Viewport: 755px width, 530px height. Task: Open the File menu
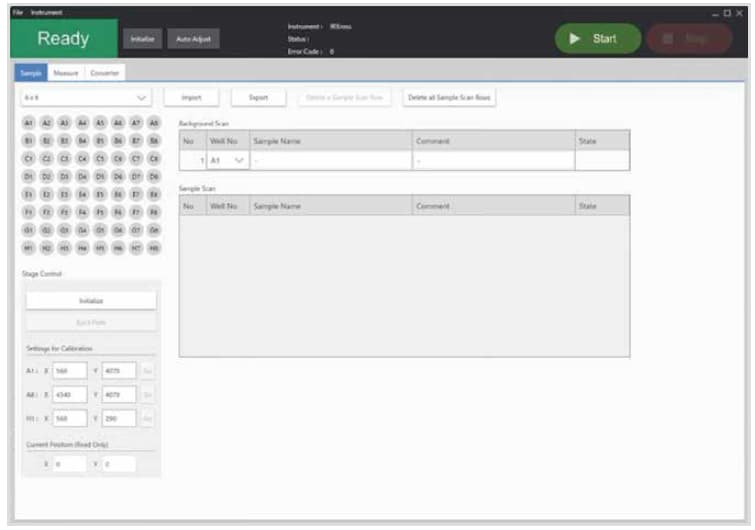(x=18, y=12)
